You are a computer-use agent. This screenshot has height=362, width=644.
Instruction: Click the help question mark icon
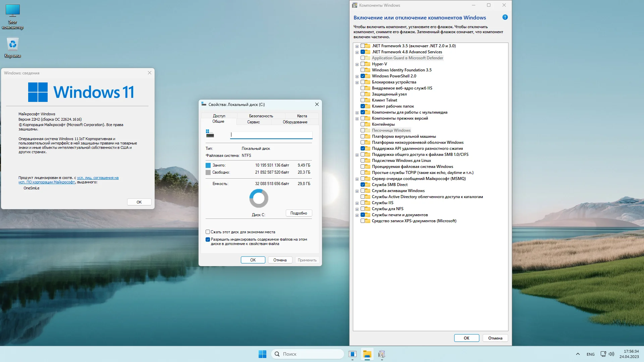click(x=505, y=17)
